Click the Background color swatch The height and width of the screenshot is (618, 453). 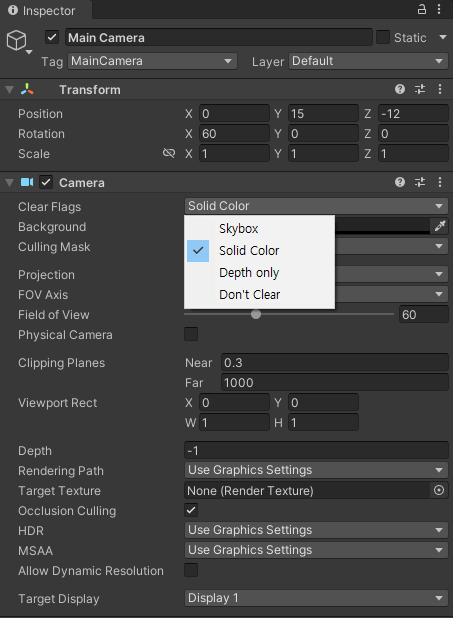click(x=382, y=226)
